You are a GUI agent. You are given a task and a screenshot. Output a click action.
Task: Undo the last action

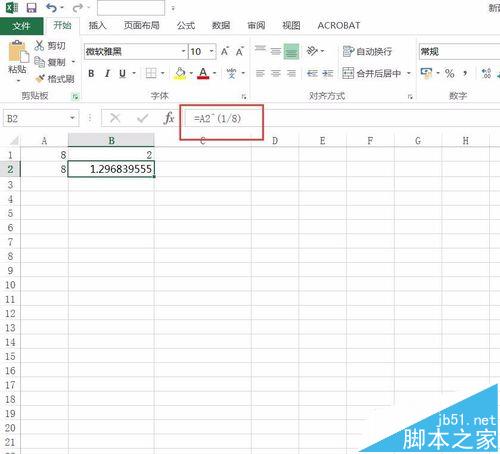[51, 7]
